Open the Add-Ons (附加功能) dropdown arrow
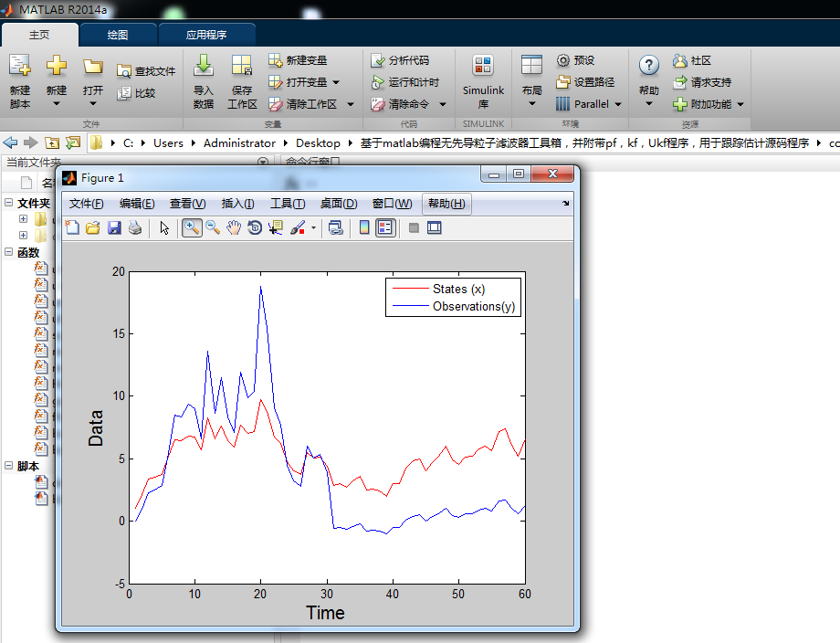The width and height of the screenshot is (840, 643). (740, 104)
